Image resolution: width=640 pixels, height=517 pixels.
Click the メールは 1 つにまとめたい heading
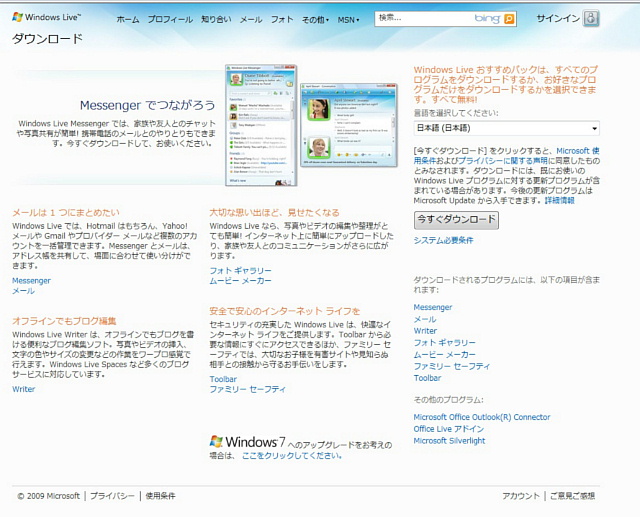click(x=66, y=213)
